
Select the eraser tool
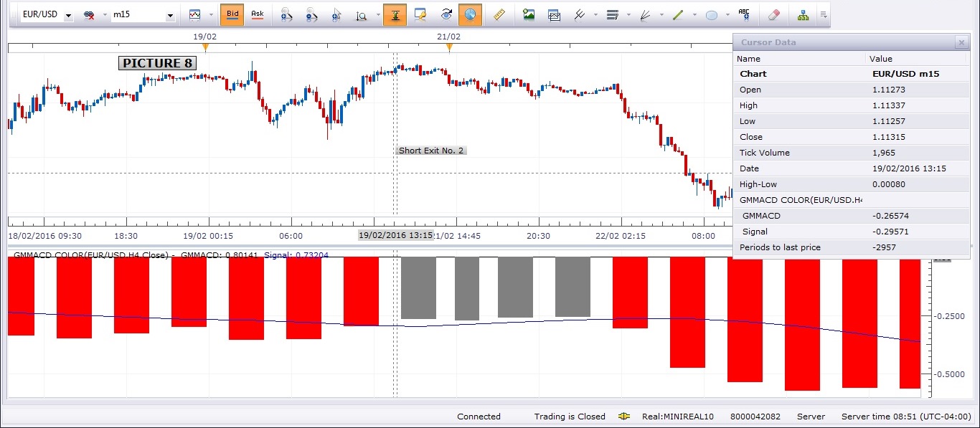(773, 14)
